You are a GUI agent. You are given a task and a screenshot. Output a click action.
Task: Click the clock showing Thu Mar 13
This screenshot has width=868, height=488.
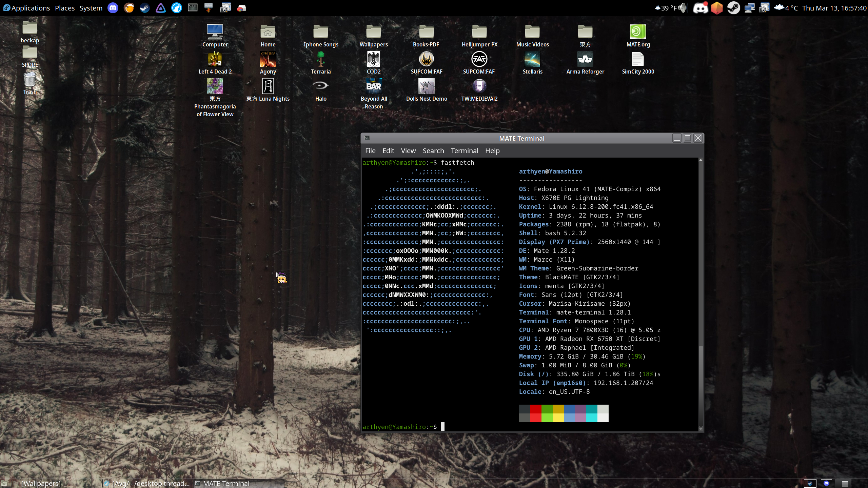[834, 8]
